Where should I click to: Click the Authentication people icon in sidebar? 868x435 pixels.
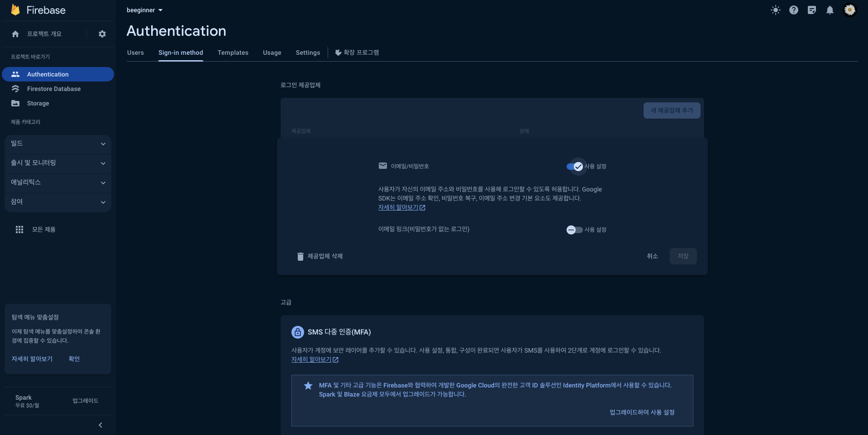(15, 74)
